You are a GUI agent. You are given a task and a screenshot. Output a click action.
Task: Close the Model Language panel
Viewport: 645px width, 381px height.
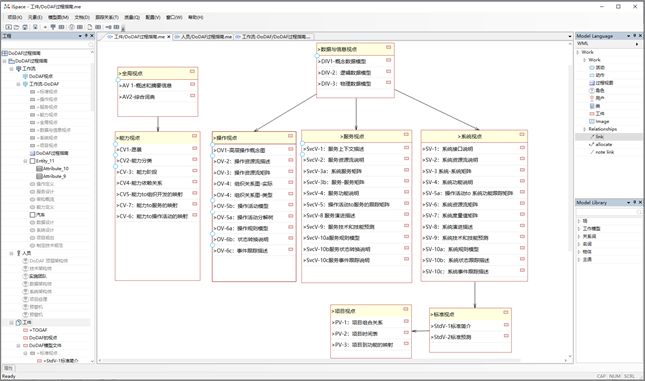pyautogui.click(x=640, y=36)
